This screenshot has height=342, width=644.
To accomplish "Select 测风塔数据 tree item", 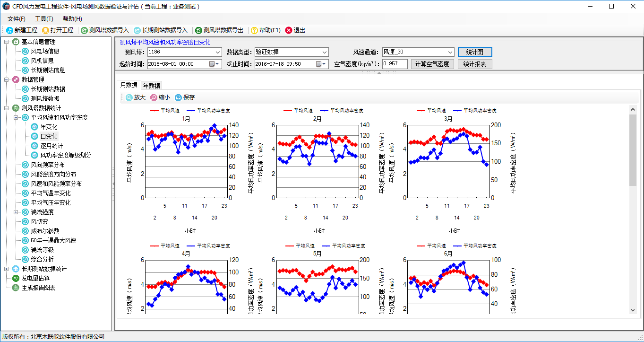I will tap(45, 98).
